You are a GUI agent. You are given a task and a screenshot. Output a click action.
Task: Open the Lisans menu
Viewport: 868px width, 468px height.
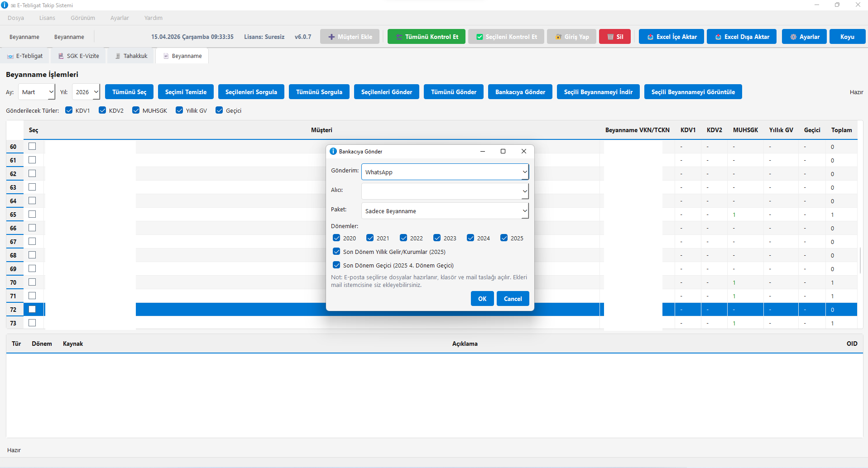pyautogui.click(x=47, y=18)
